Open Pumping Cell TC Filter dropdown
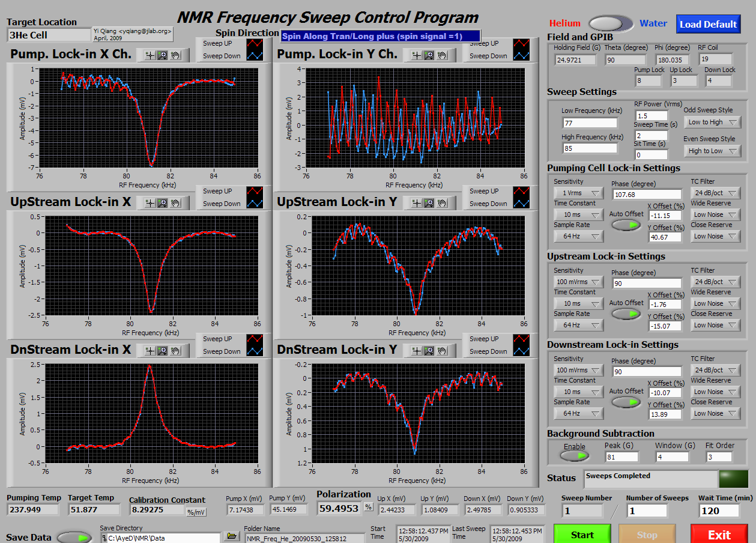The image size is (756, 543). click(x=716, y=193)
